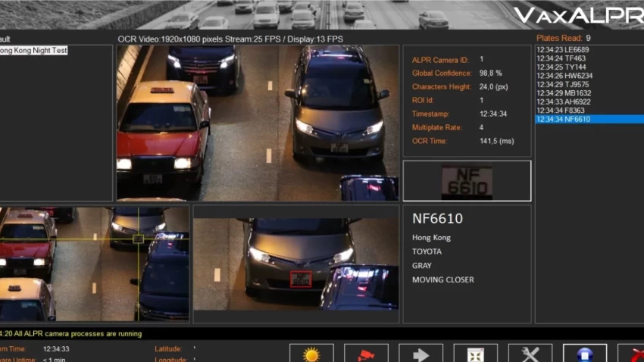Select highlighted NF6610 plate entry
644x362 pixels.
tap(563, 119)
